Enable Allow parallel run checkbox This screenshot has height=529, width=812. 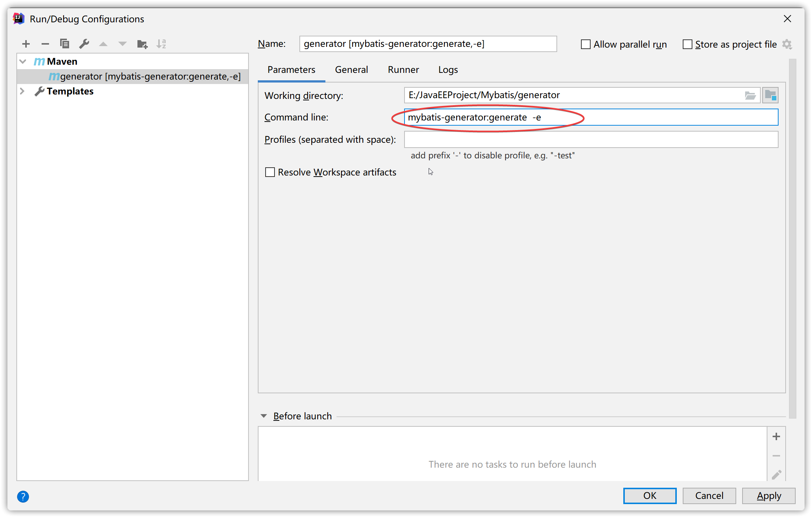coord(585,45)
